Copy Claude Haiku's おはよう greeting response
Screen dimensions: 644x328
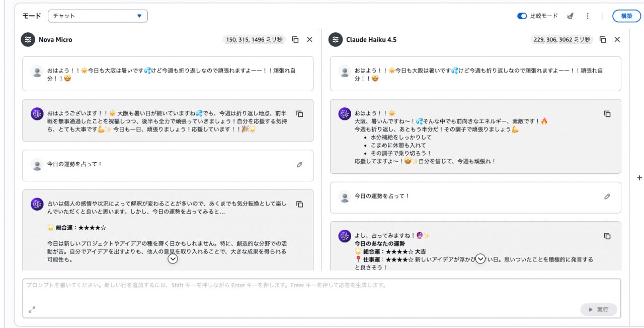click(x=607, y=114)
